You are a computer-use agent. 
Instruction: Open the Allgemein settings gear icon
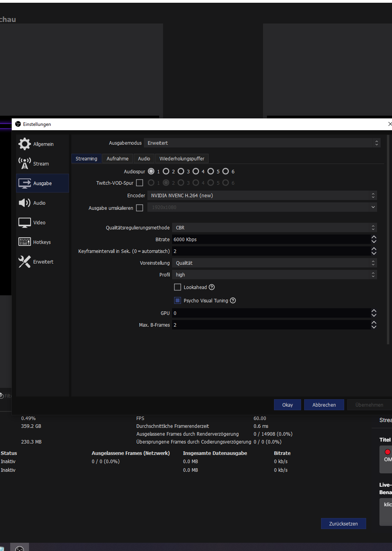point(25,144)
